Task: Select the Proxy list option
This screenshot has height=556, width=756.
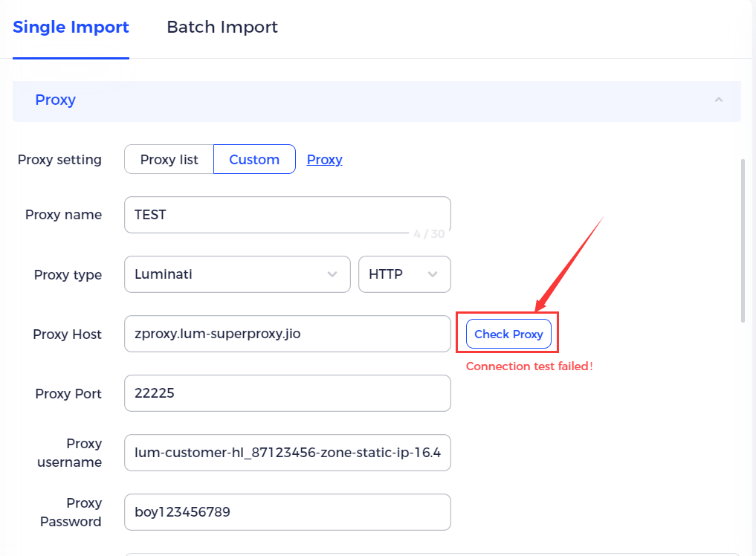Action: click(x=169, y=159)
